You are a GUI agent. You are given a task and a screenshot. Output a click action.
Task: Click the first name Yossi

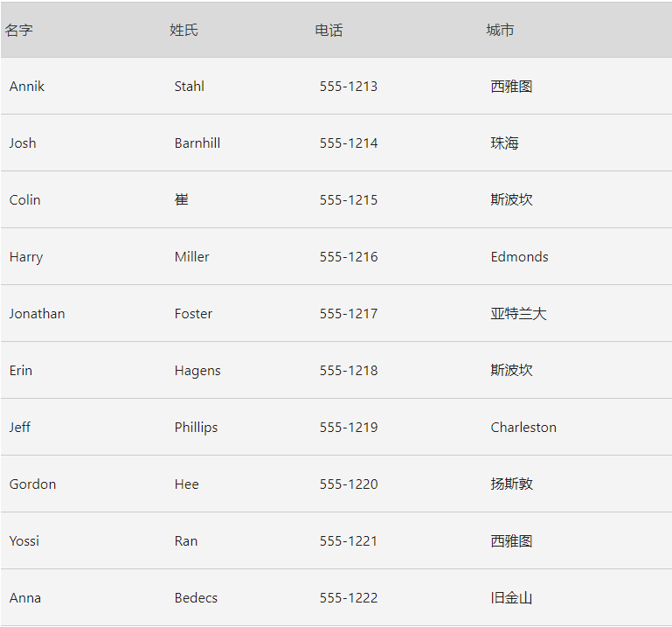pos(24,541)
